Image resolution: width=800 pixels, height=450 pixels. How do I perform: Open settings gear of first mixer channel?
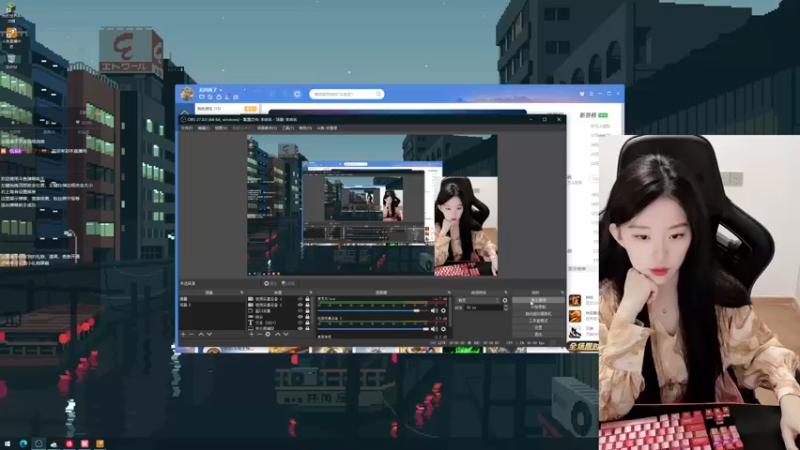[443, 311]
